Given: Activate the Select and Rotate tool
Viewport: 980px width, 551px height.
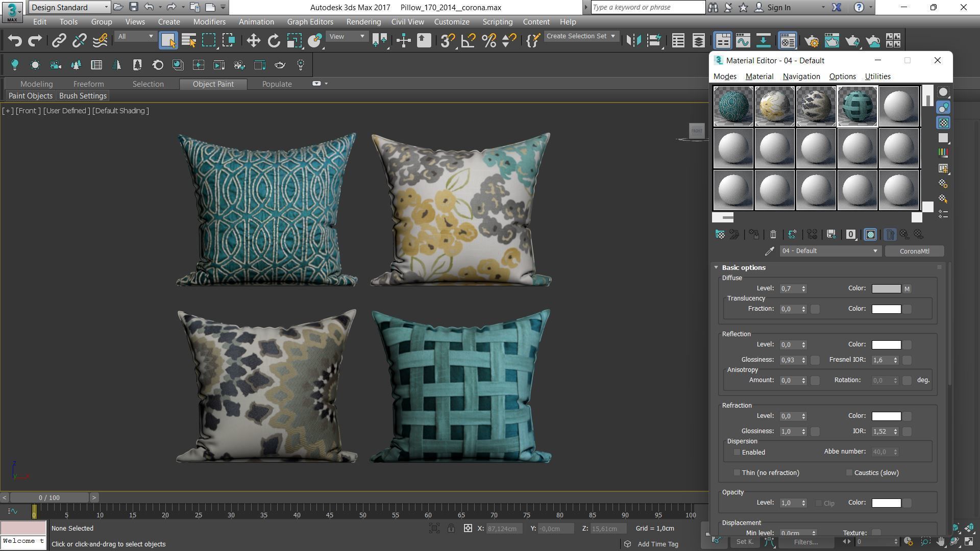Looking at the screenshot, I should click(274, 41).
